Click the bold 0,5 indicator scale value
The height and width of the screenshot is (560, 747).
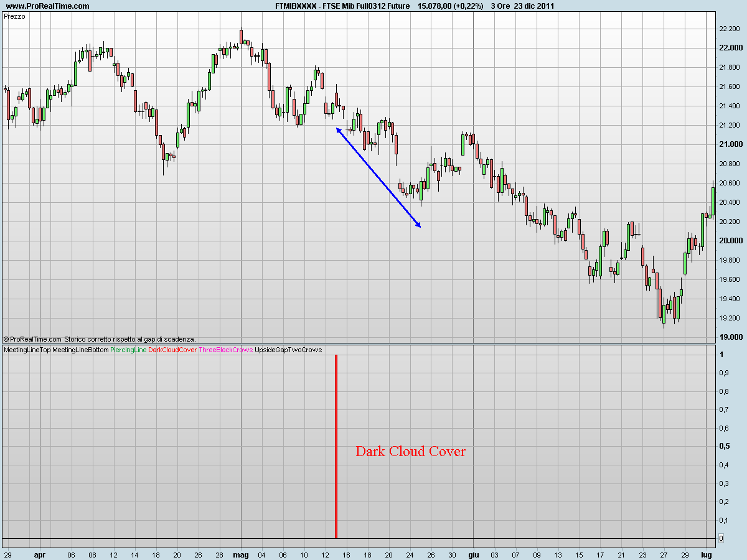(x=724, y=446)
